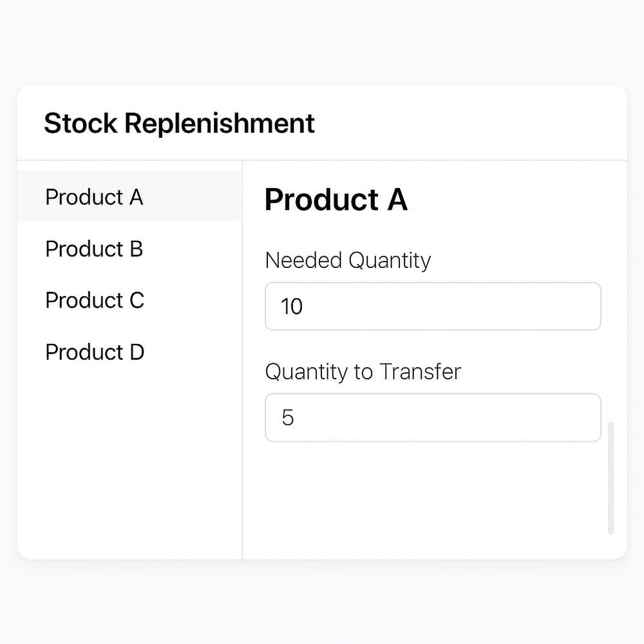Click the highlighted row in the product list

point(129,197)
